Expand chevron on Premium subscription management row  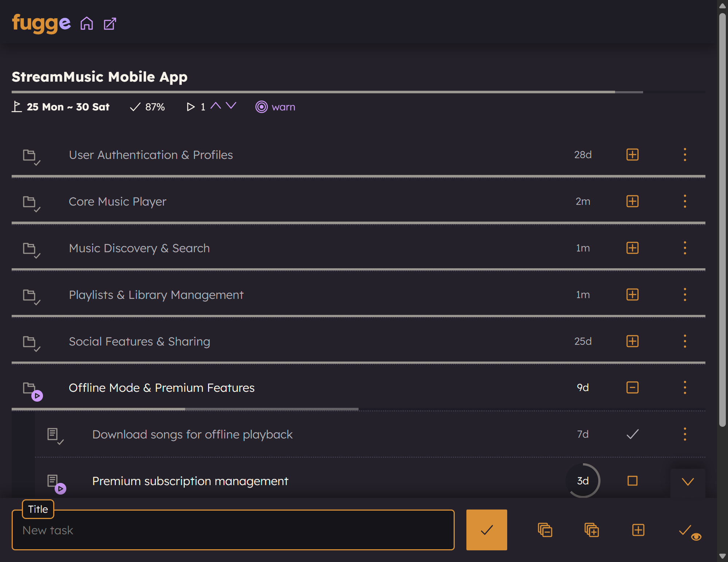click(x=688, y=482)
